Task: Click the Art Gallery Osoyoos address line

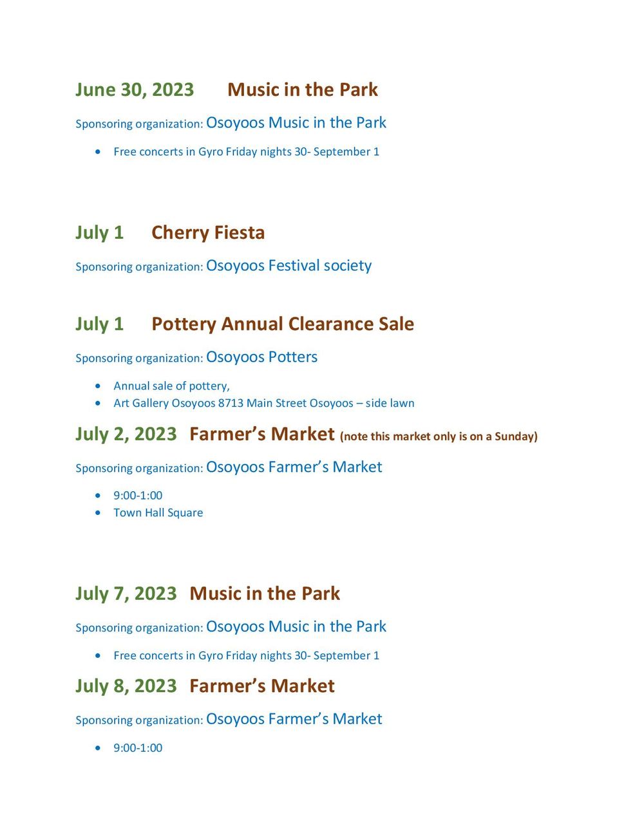Action: (x=264, y=403)
